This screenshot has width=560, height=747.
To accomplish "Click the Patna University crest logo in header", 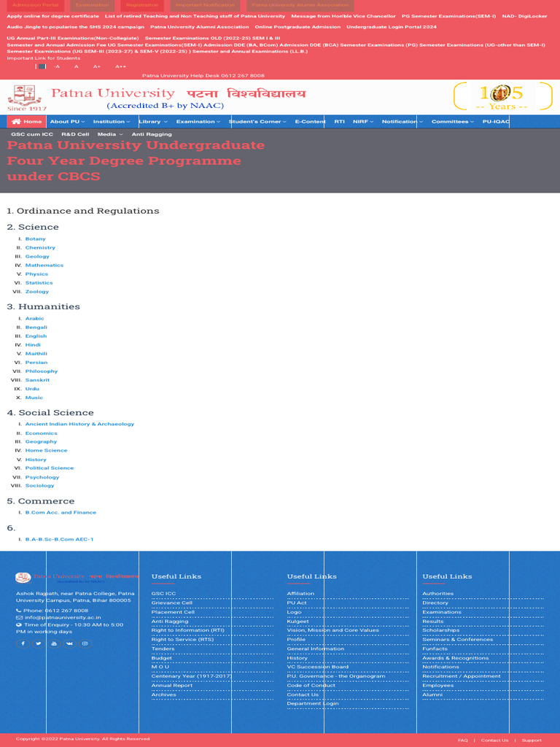I will click(x=24, y=98).
